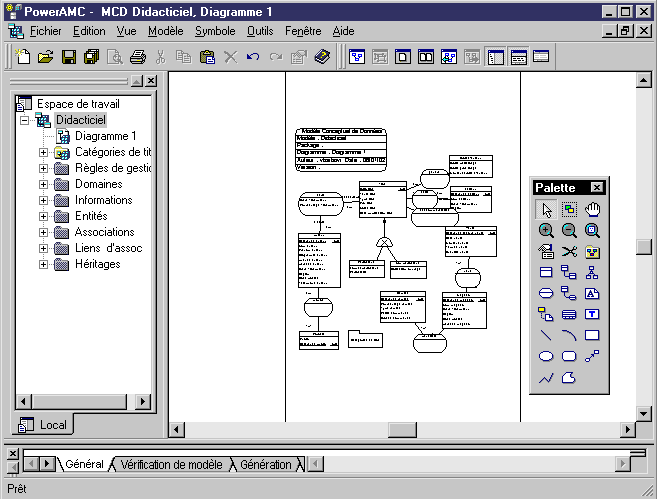Select the Grabber hand tool in the Palette
This screenshot has width=657, height=499.
592,210
